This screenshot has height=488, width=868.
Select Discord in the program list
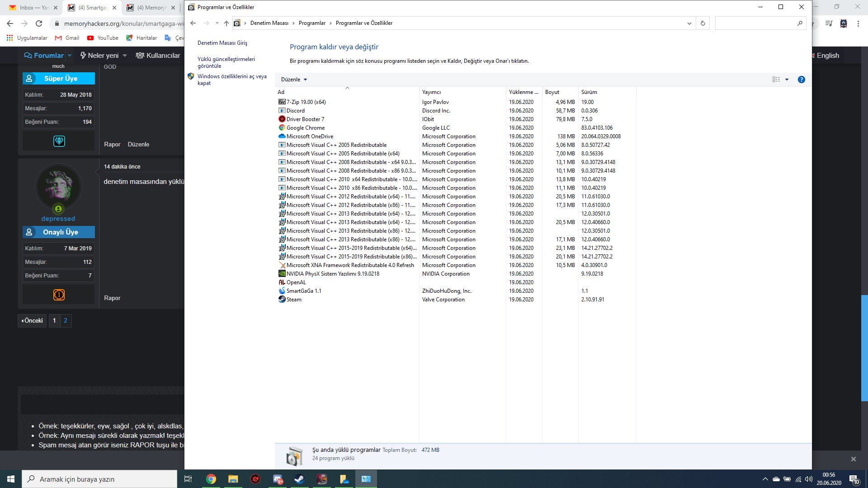(296, 111)
